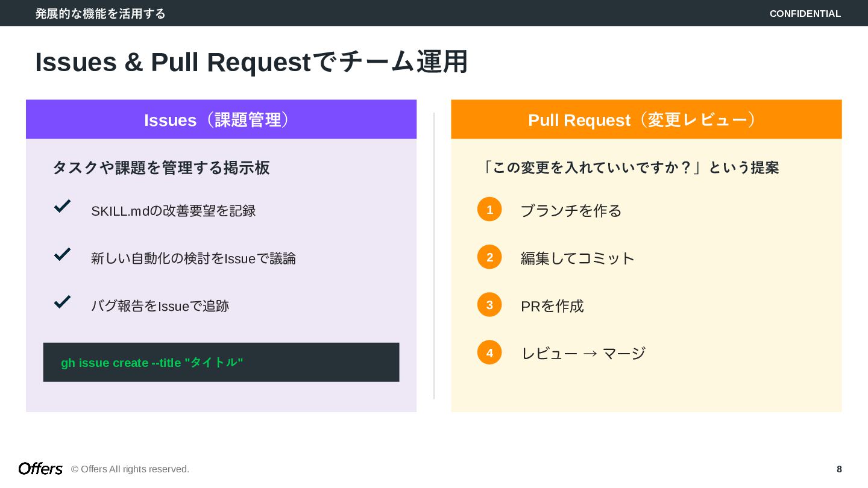Click the orange step 2 circle
This screenshot has height=488, width=868.
pyautogui.click(x=489, y=257)
